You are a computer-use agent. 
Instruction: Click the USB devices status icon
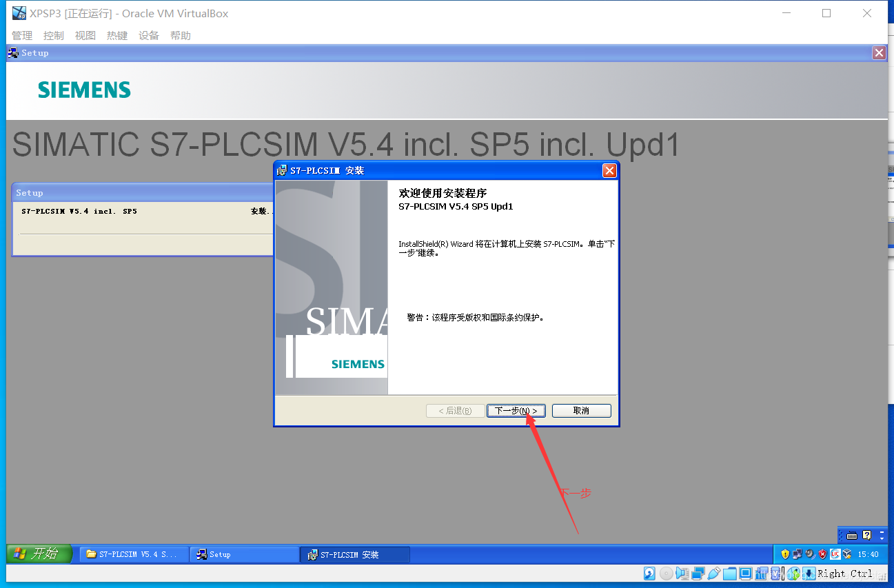pos(714,573)
